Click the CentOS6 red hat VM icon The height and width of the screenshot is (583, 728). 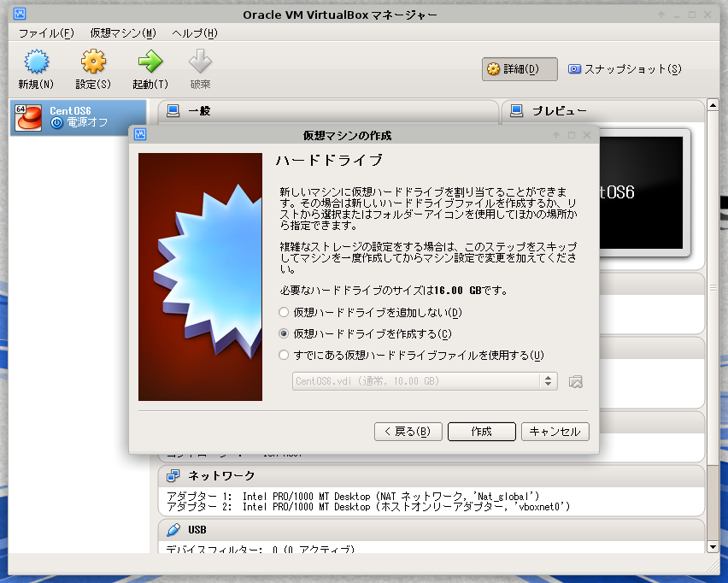[x=28, y=117]
